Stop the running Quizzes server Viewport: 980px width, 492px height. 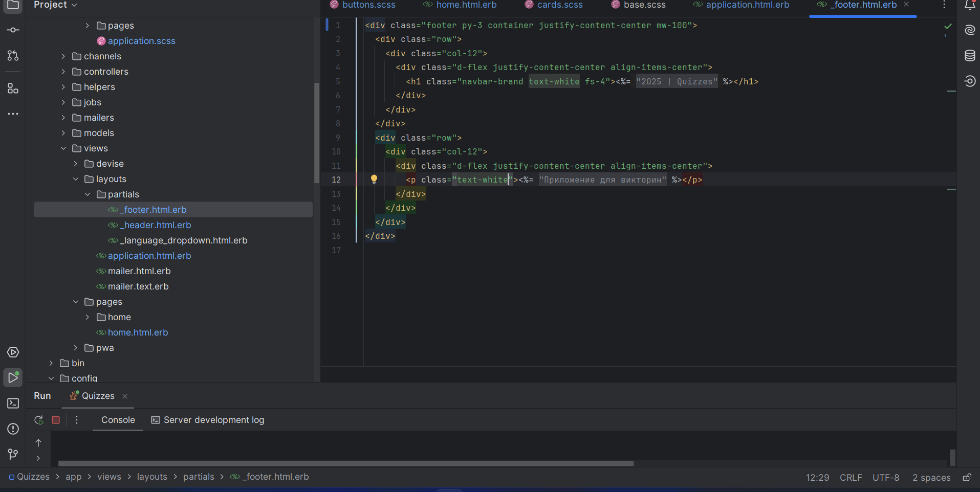click(x=56, y=420)
